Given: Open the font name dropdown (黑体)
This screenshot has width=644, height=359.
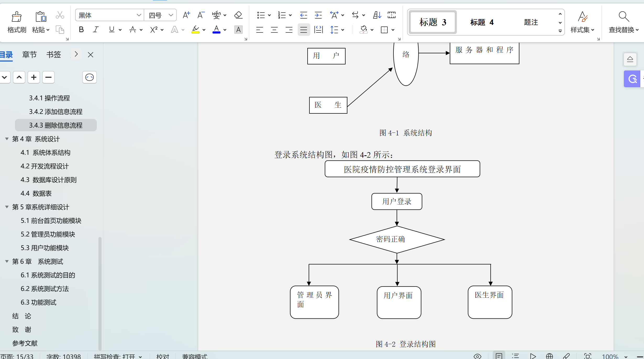Looking at the screenshot, I should click(139, 15).
